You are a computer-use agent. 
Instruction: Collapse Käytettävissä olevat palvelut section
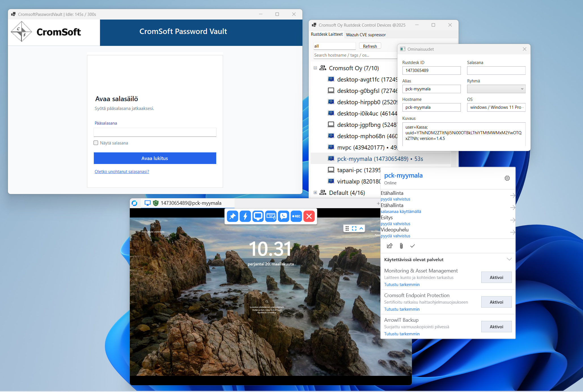tap(509, 259)
